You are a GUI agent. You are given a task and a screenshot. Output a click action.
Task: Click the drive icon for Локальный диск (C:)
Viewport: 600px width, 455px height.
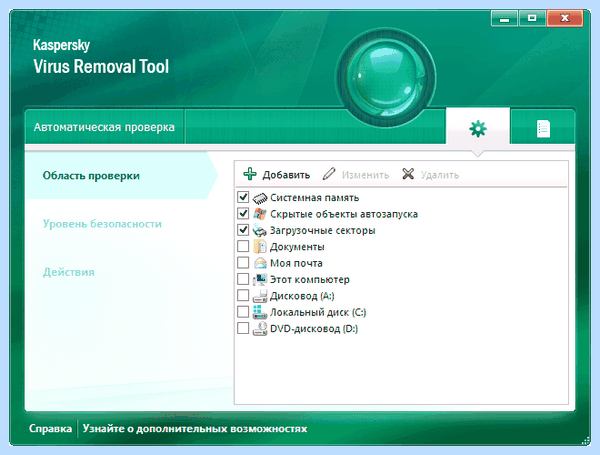(260, 312)
